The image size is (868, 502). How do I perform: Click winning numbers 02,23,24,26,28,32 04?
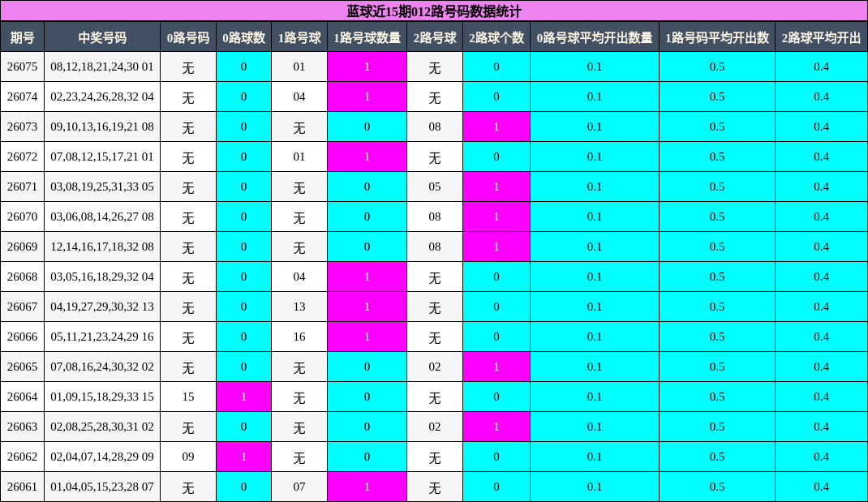coord(102,97)
